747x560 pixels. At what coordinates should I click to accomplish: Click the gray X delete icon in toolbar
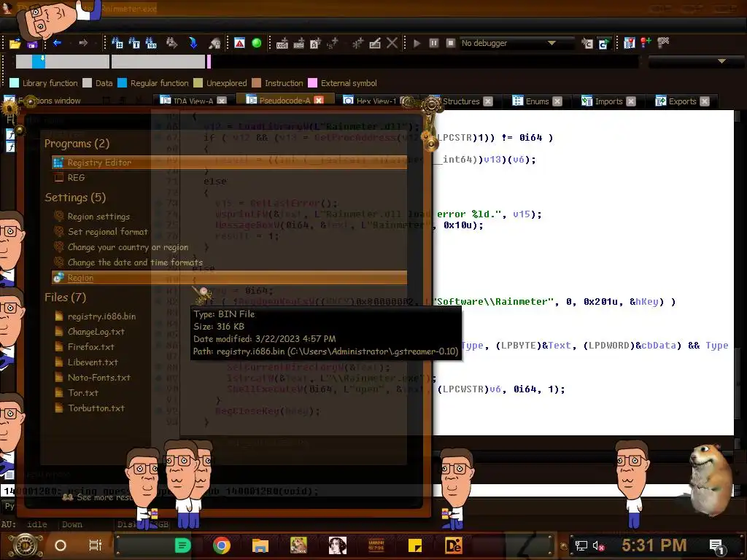click(392, 43)
